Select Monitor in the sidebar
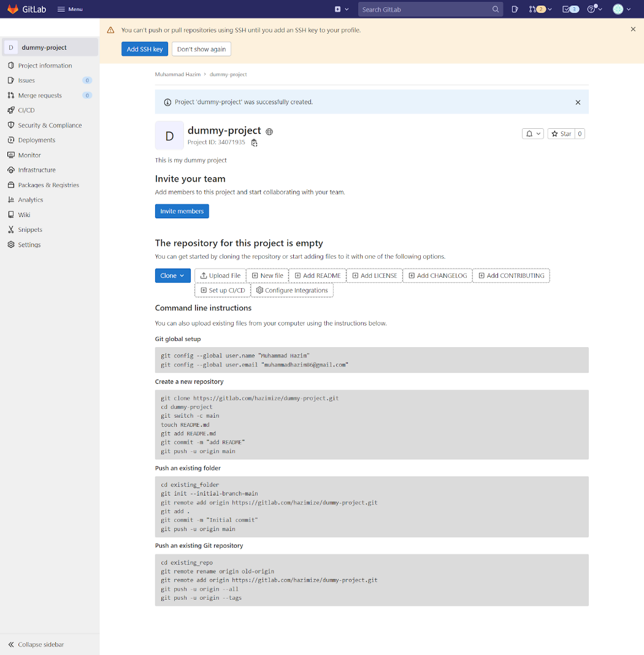The image size is (644, 655). [x=29, y=155]
